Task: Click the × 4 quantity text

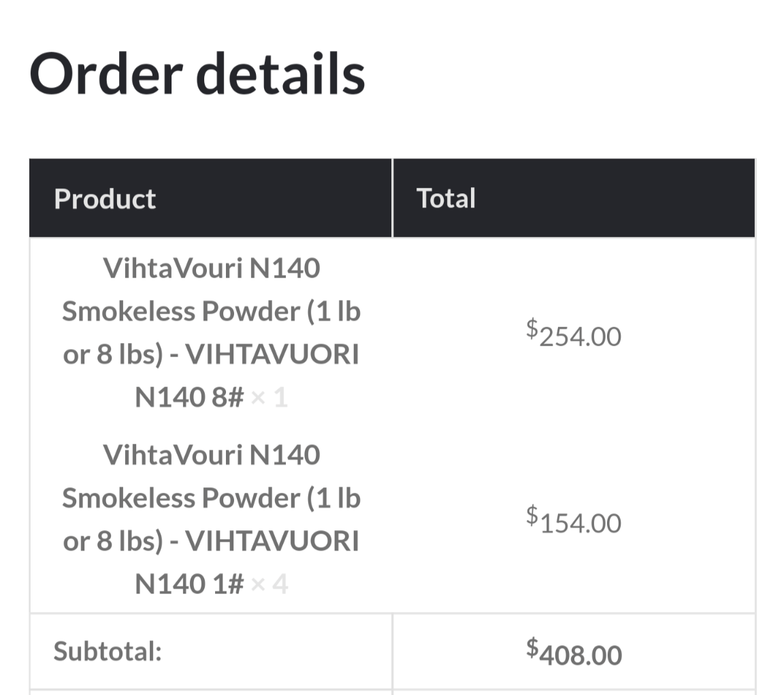Action: (269, 584)
